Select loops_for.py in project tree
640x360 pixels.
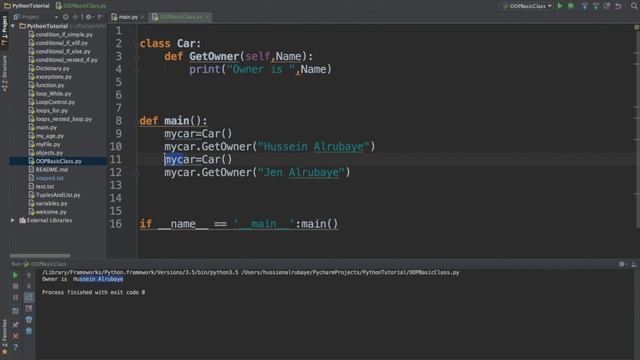click(x=48, y=111)
